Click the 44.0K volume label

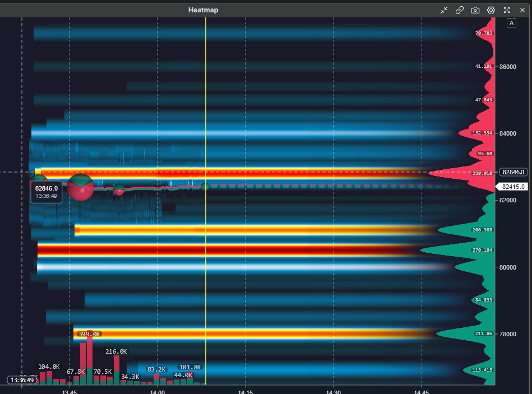click(x=183, y=376)
